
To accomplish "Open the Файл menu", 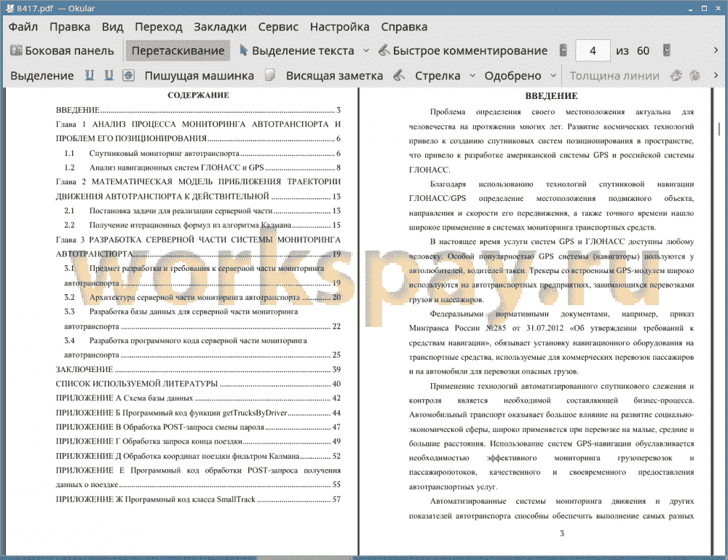I will [23, 27].
